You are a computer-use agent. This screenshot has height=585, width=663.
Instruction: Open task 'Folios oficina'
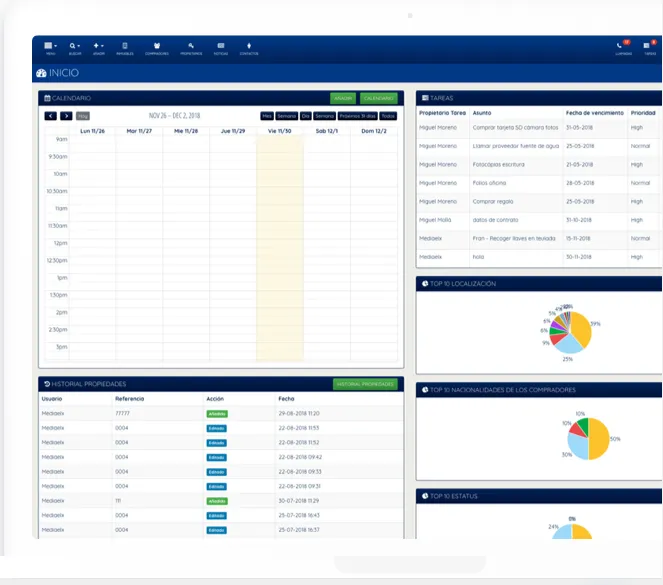(489, 183)
